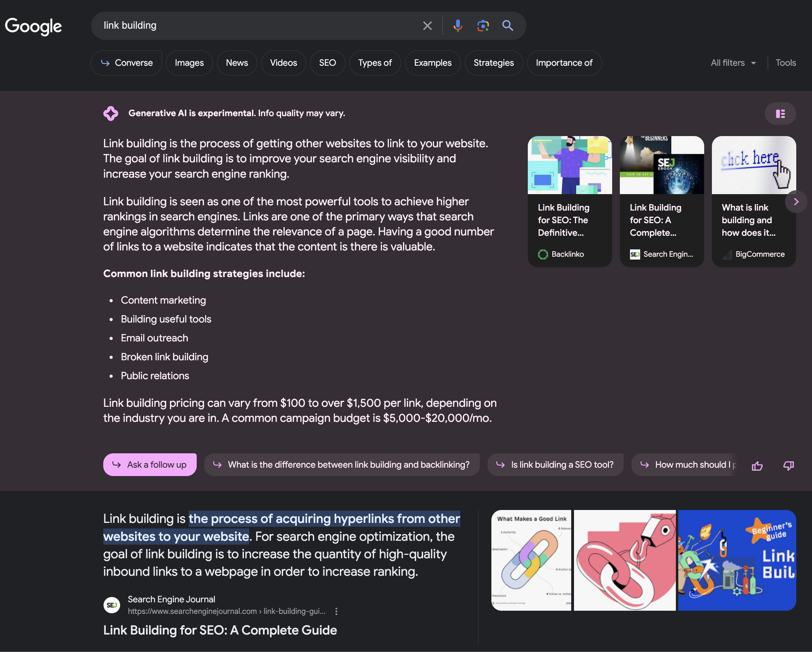
Task: Click the clear search X icon
Action: pos(427,25)
